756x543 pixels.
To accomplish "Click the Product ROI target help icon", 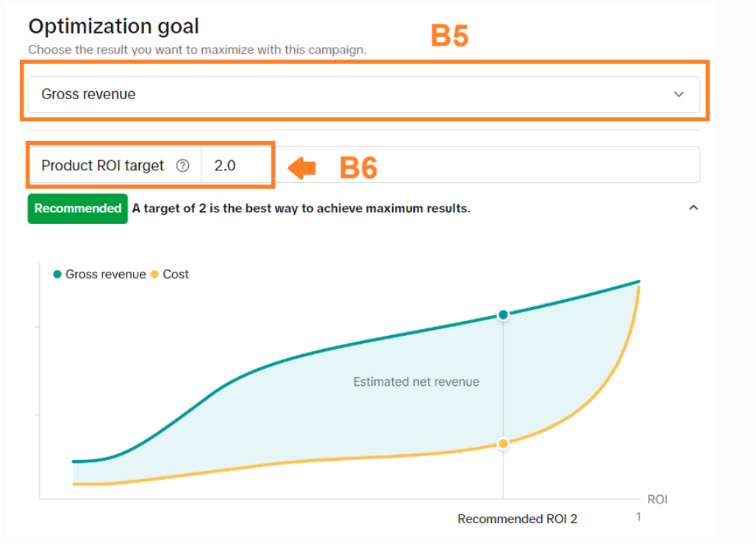I will point(183,166).
